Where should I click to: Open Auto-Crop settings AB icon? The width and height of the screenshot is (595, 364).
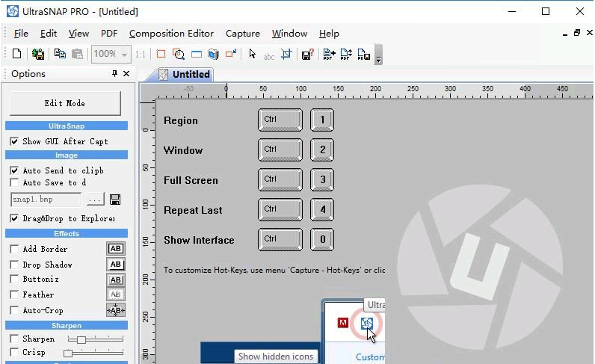pyautogui.click(x=116, y=310)
